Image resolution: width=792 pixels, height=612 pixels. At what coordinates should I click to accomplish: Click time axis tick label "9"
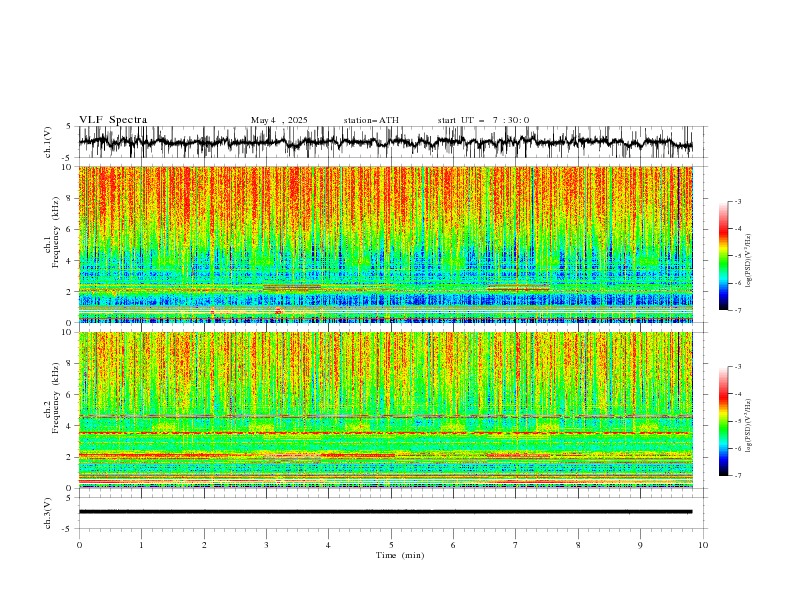coord(640,545)
